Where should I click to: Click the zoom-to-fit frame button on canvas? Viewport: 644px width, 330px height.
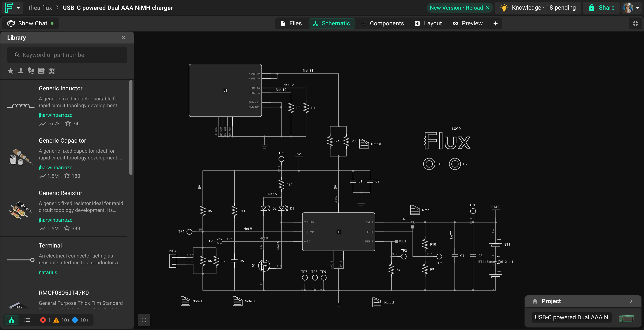tap(144, 320)
